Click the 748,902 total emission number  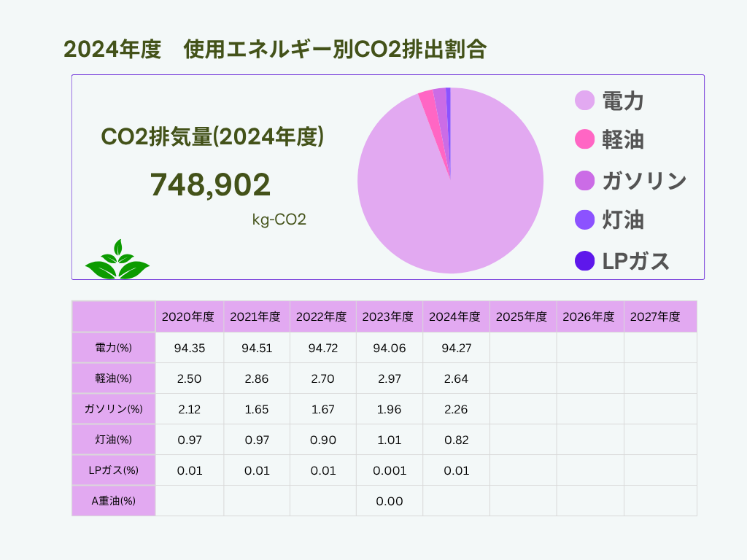coord(210,185)
